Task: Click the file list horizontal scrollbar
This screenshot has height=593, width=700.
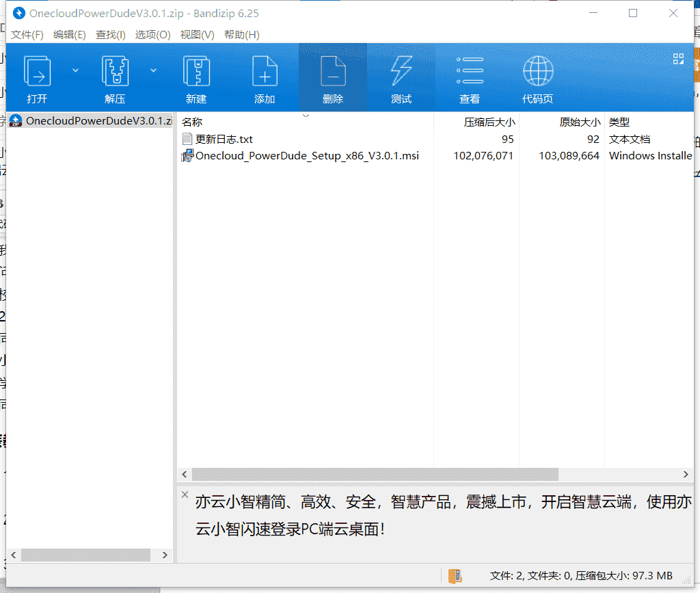Action: coord(375,474)
